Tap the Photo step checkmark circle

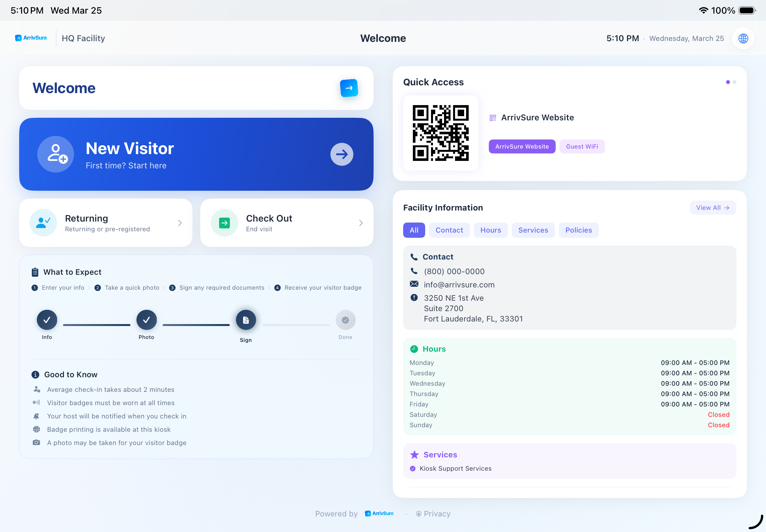(x=146, y=320)
